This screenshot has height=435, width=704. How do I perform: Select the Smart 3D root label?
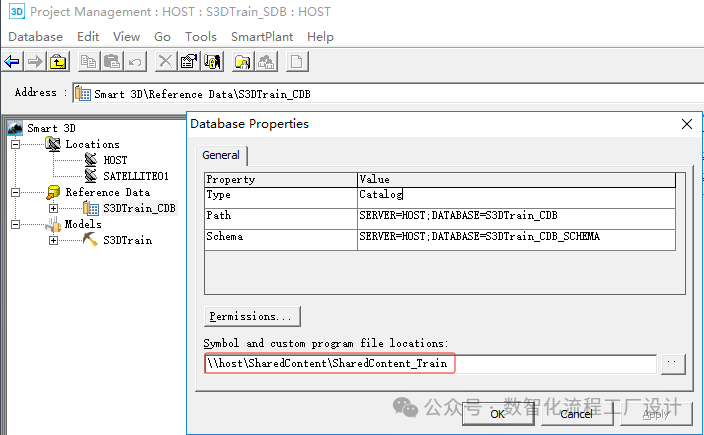(x=51, y=128)
